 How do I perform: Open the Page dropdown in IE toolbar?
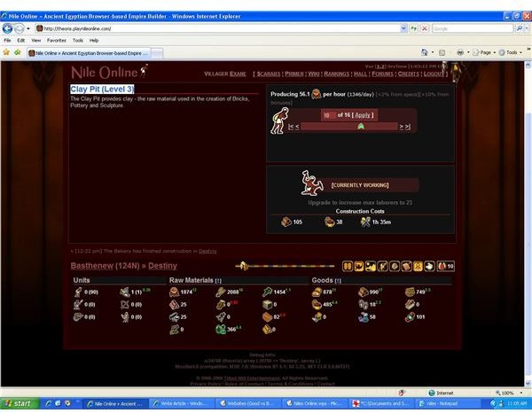coord(486,52)
